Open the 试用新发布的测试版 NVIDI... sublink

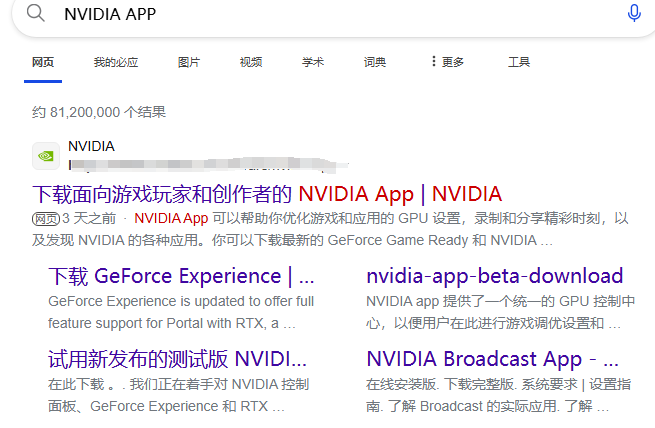click(178, 359)
